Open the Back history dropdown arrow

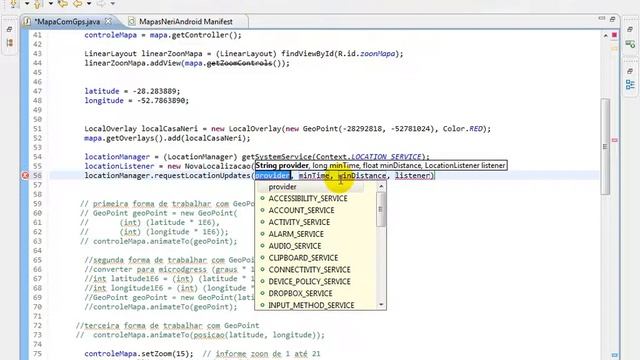(x=89, y=4)
